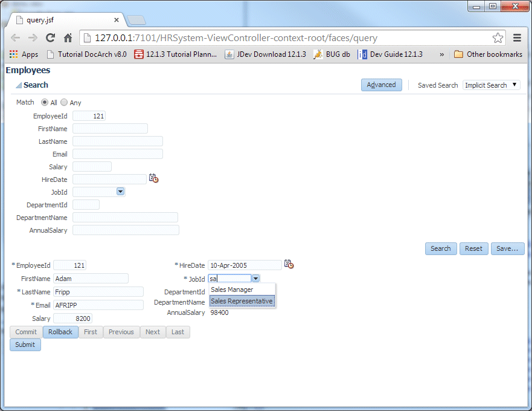The width and height of the screenshot is (532, 411).
Task: Click the search DepartmentName field
Action: [x=125, y=218]
